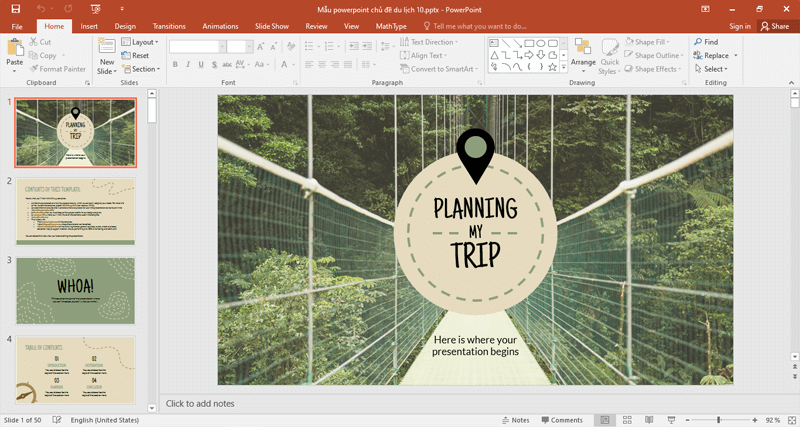Open the font name combo box

point(197,47)
